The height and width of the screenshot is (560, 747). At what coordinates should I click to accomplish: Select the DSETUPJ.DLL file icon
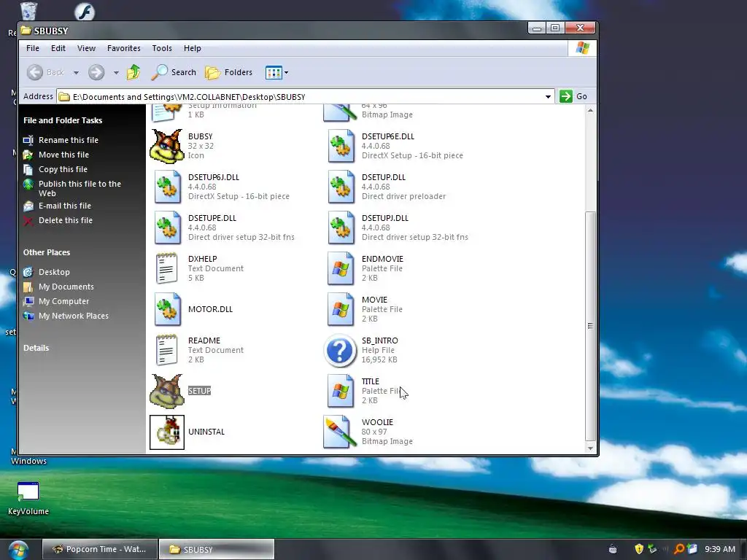tap(341, 227)
